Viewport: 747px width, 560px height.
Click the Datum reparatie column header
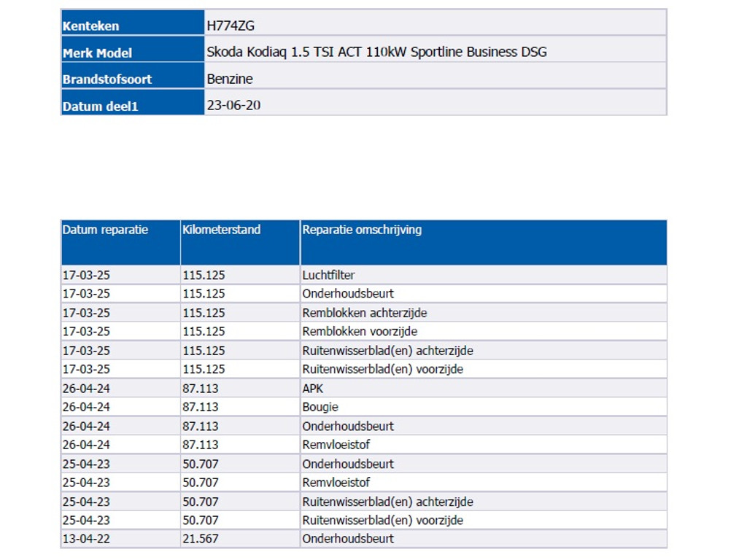(x=105, y=230)
